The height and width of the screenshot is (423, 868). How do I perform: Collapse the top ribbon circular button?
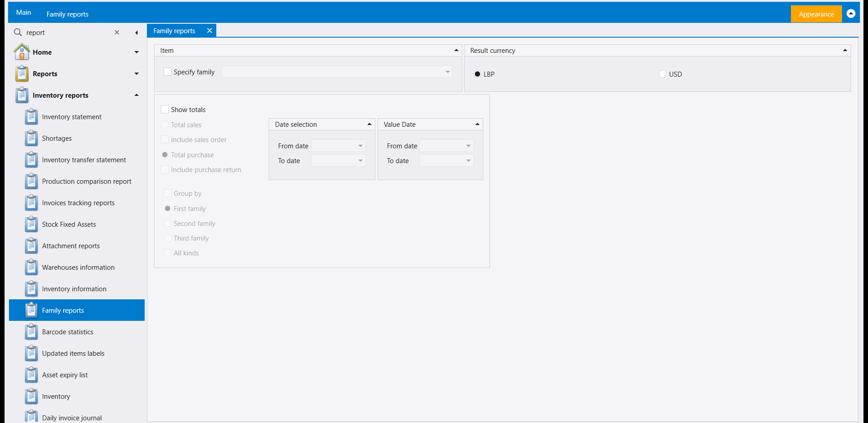pos(851,13)
